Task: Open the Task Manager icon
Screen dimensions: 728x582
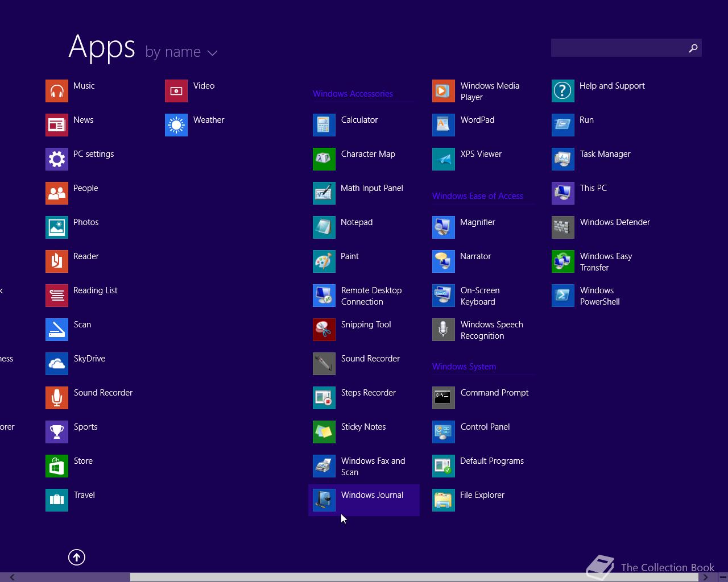Action: pos(563,159)
